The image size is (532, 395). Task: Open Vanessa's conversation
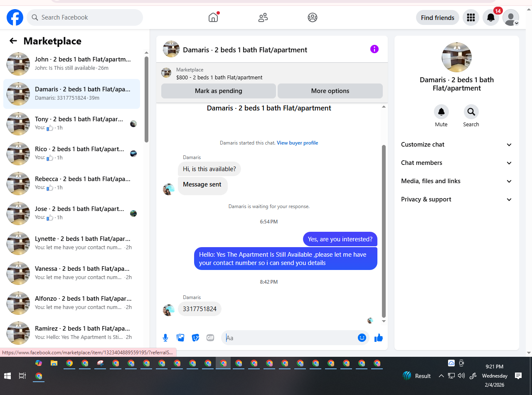tap(71, 273)
